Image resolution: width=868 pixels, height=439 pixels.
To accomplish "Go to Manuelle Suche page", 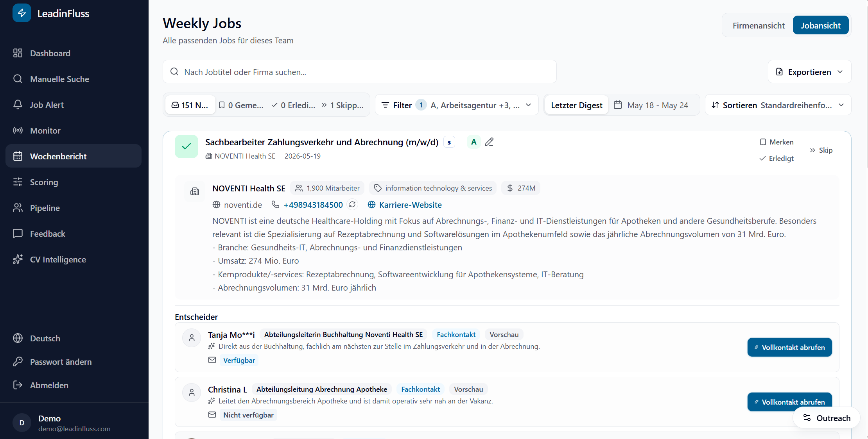I will (74, 79).
